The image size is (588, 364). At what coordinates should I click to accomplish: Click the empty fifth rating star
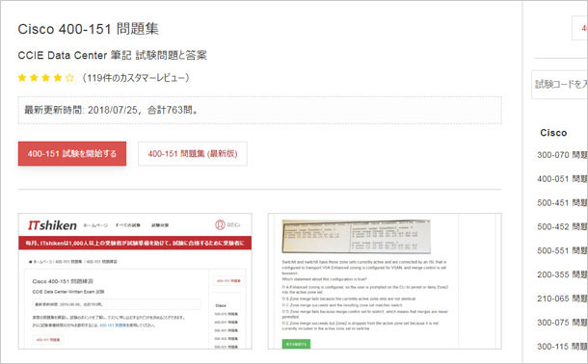pyautogui.click(x=69, y=77)
